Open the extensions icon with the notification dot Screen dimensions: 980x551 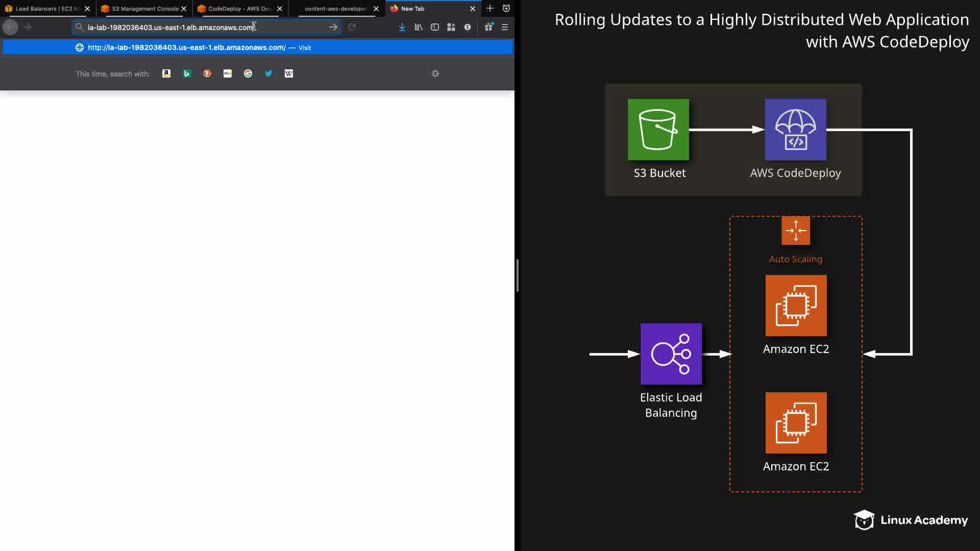coord(489,27)
